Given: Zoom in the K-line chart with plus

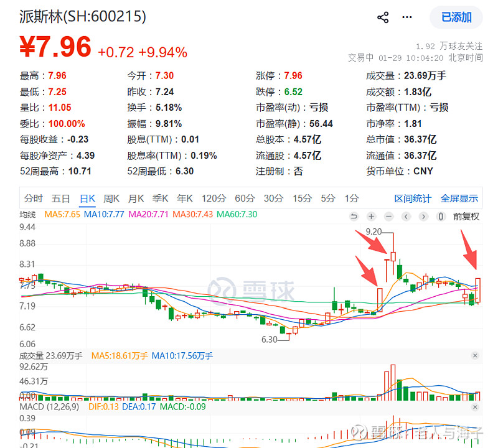Looking at the screenshot, I should tap(371, 217).
